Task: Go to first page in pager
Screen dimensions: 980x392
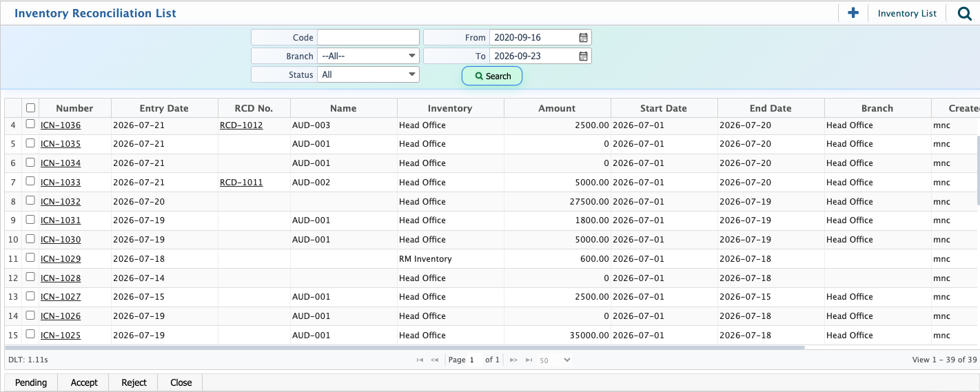Action: pos(420,360)
